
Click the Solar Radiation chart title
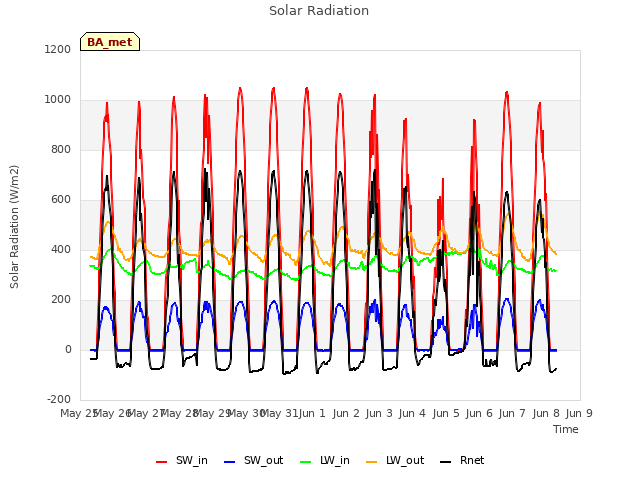tap(319, 11)
